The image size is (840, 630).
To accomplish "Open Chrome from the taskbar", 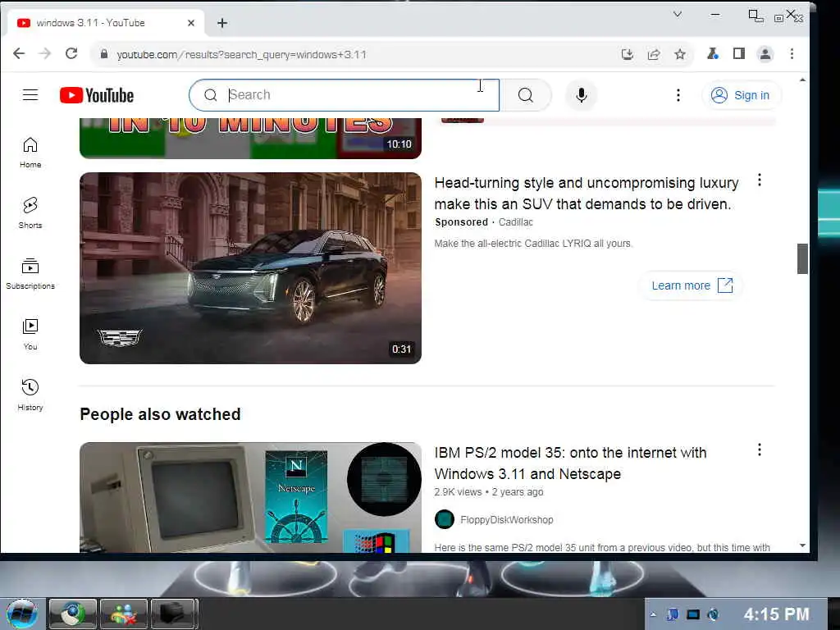I will (73, 614).
